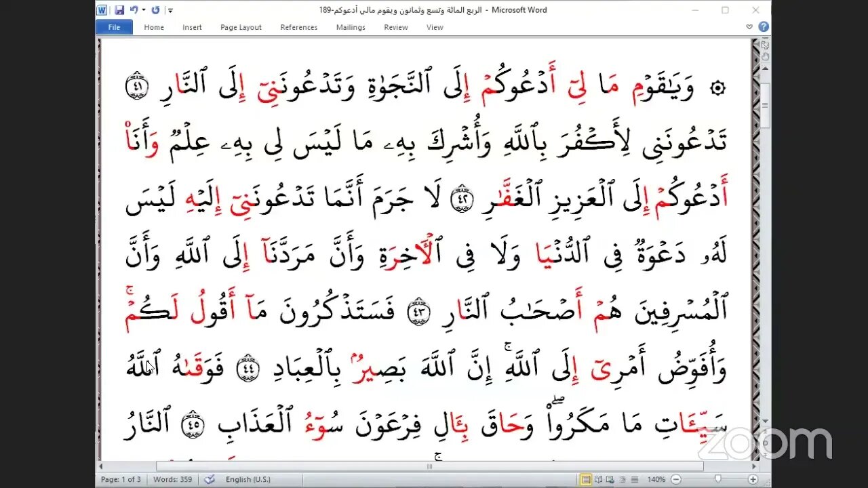Select Print Layout view button
This screenshot has width=868, height=488.
586,479
